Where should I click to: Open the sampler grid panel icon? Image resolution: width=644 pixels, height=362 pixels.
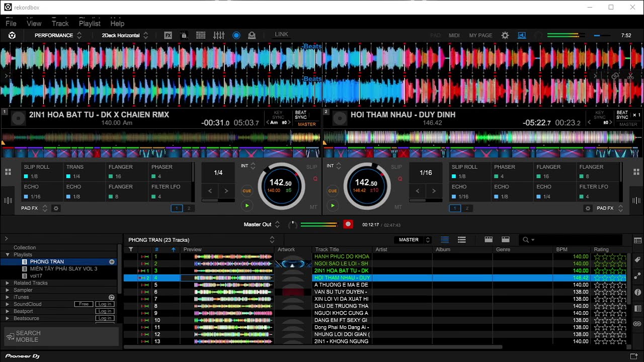point(201,35)
